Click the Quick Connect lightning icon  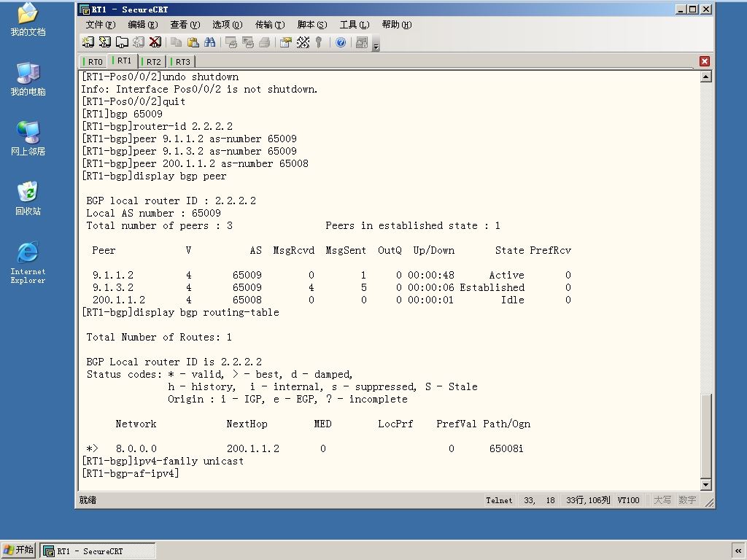click(x=105, y=42)
